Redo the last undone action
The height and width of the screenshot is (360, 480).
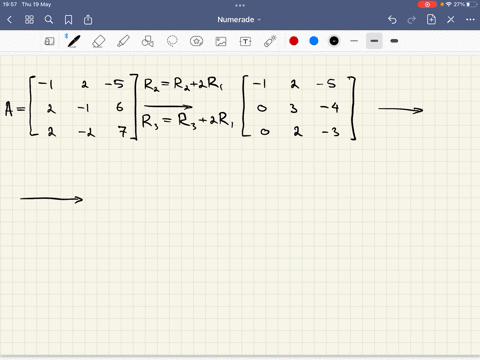[412, 20]
